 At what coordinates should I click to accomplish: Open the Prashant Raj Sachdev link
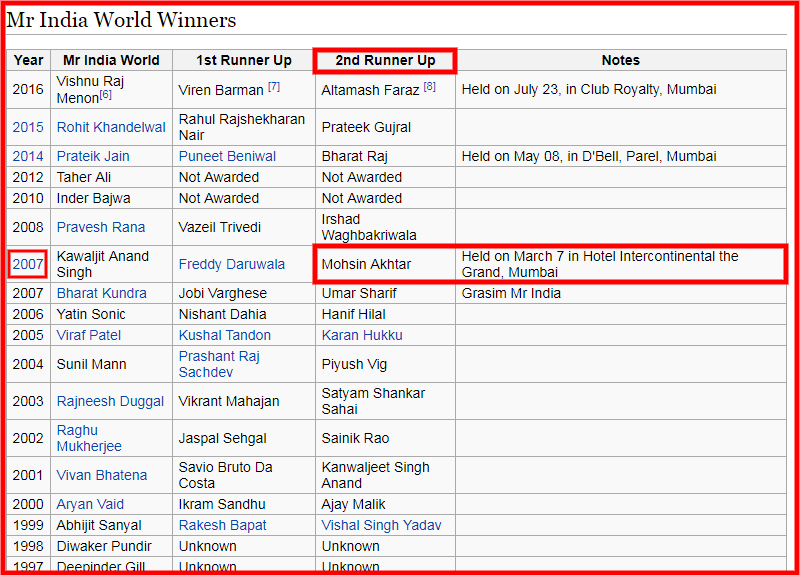[x=219, y=364]
